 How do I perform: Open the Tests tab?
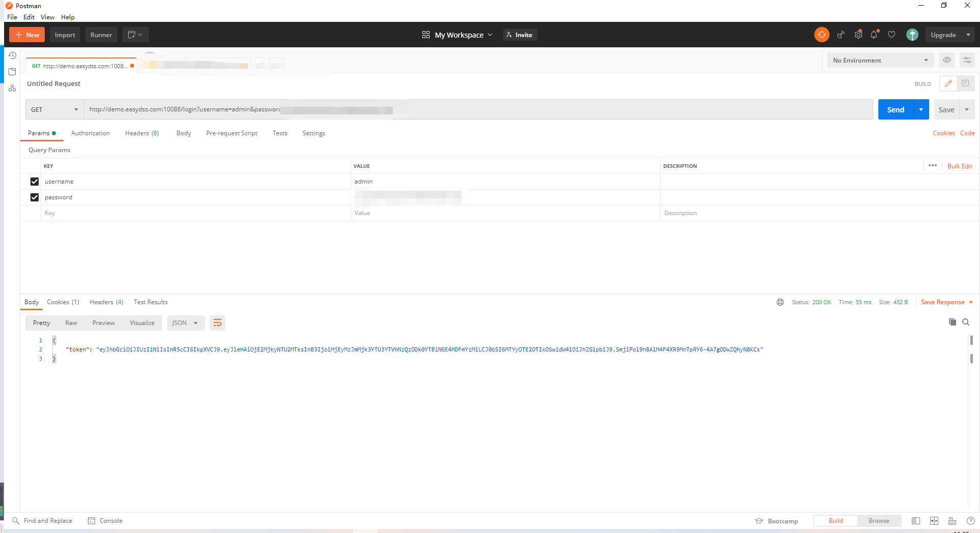pos(280,133)
